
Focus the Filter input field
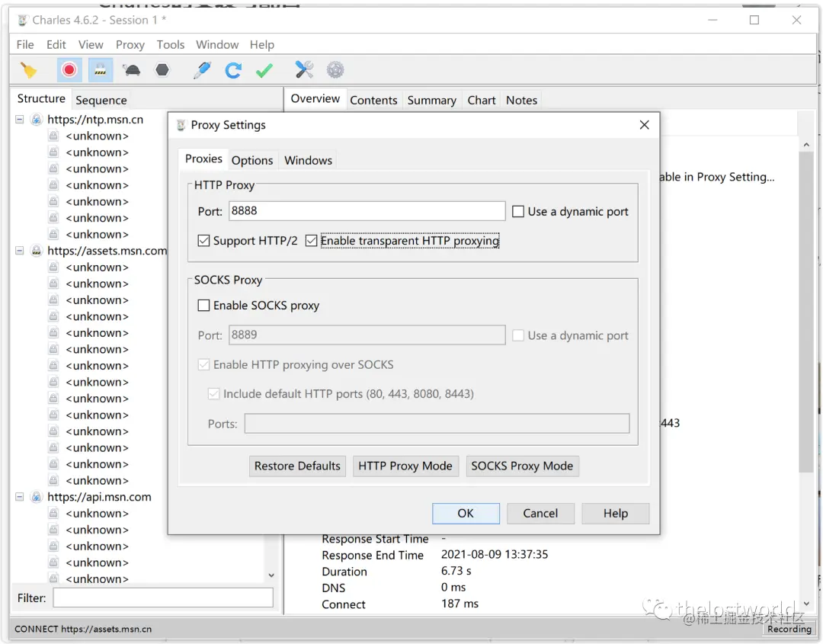[x=163, y=598]
